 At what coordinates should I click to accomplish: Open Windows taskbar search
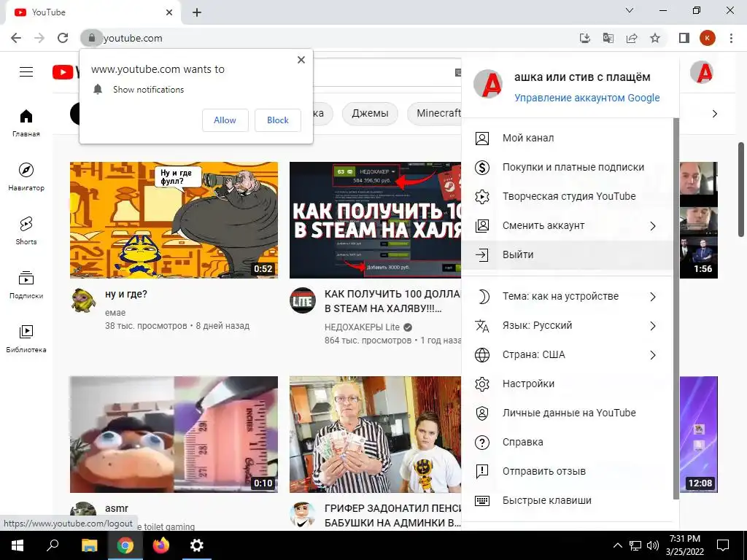click(53, 545)
